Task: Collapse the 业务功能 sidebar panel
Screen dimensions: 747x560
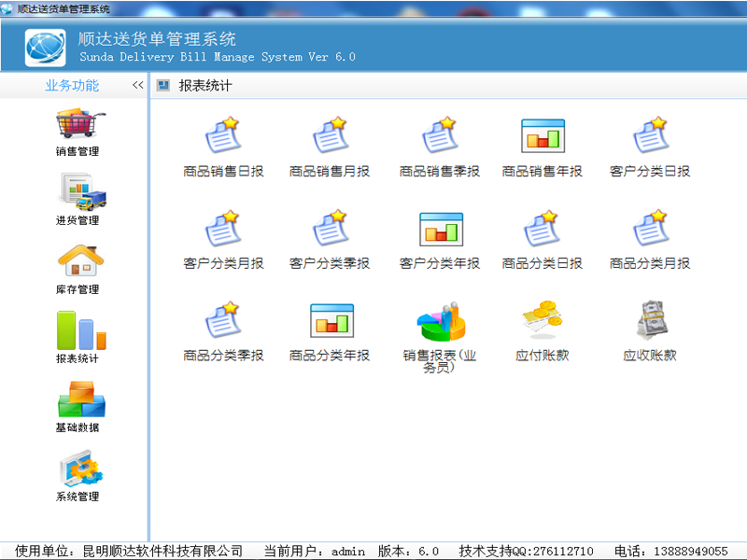Action: pyautogui.click(x=137, y=86)
